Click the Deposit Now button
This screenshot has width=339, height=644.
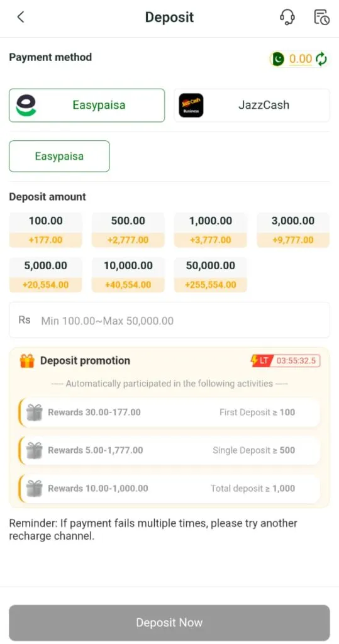pyautogui.click(x=169, y=623)
